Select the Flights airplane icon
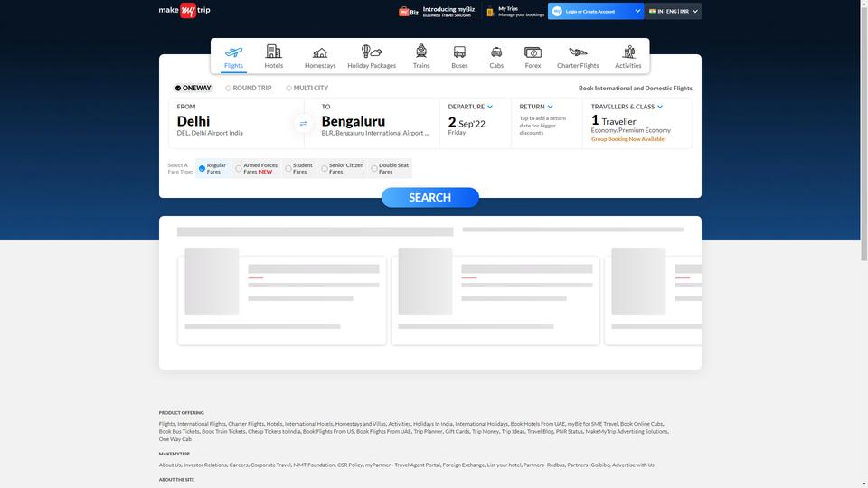 [x=233, y=52]
